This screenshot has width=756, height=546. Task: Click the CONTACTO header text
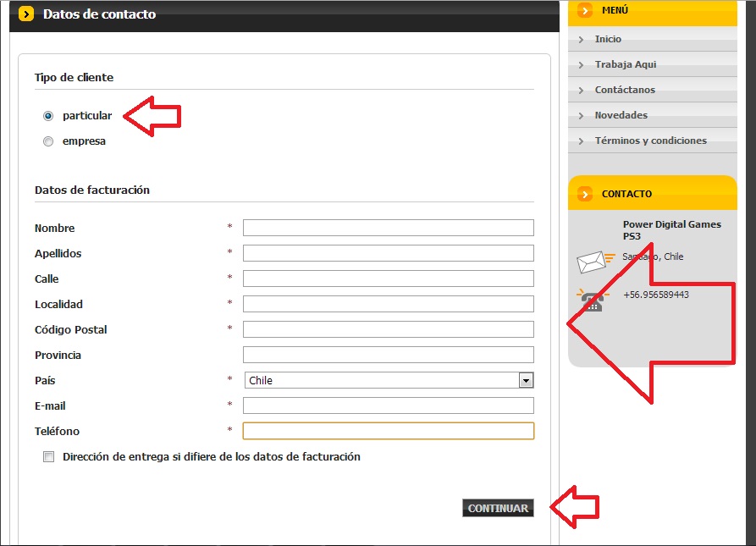(626, 194)
